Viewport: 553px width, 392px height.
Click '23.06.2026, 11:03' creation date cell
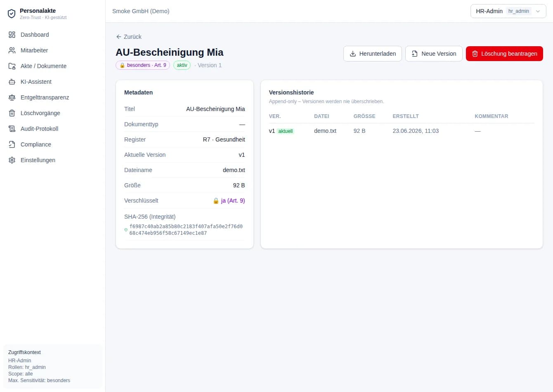tap(416, 131)
